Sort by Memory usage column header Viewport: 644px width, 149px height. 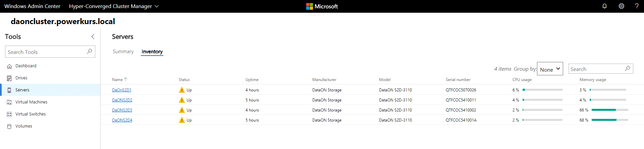[593, 80]
